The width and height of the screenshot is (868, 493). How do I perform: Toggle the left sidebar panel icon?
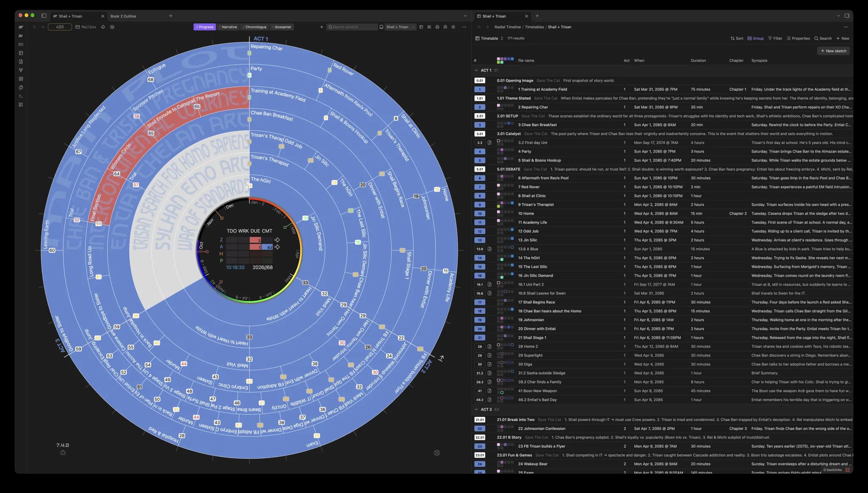point(44,16)
